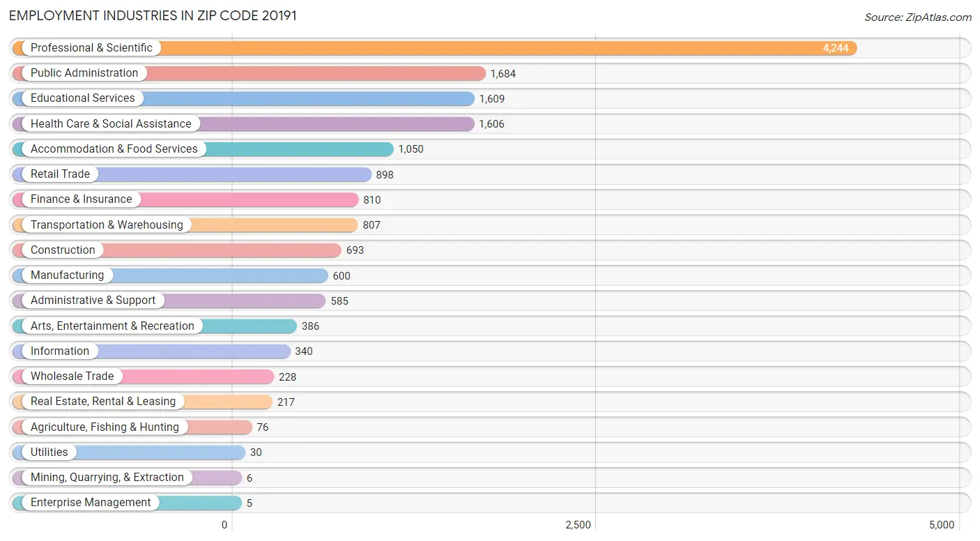Image resolution: width=980 pixels, height=541 pixels.
Task: Select the 1,606 value label
Action: [x=491, y=124]
